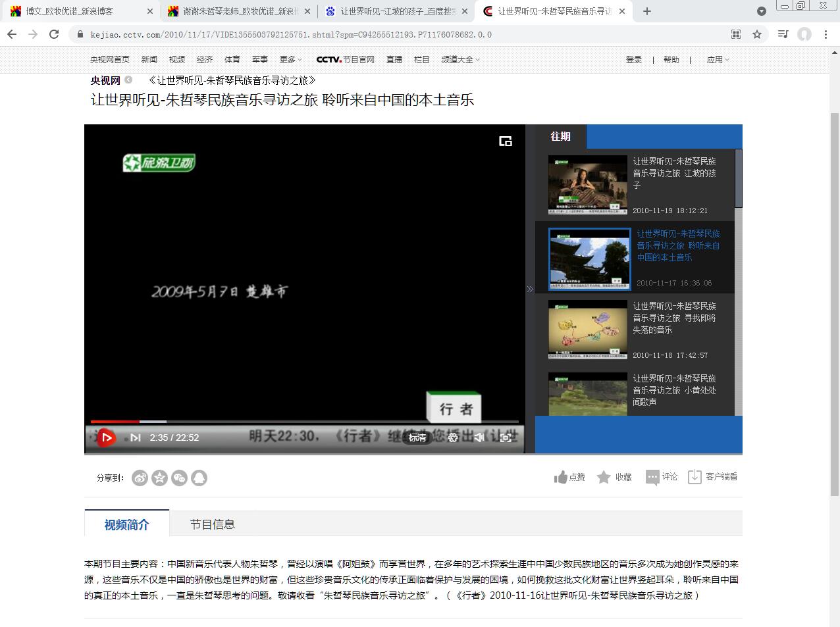Screen dimensions: 840x627
Task: Expand the 更多 dropdown in the top navigation
Action: pos(290,60)
